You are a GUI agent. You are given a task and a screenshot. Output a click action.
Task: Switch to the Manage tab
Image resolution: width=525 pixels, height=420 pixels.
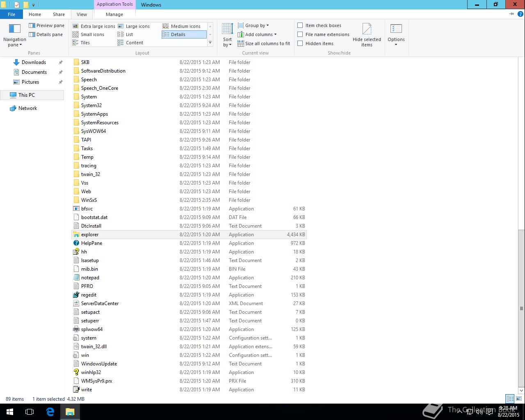pyautogui.click(x=114, y=14)
